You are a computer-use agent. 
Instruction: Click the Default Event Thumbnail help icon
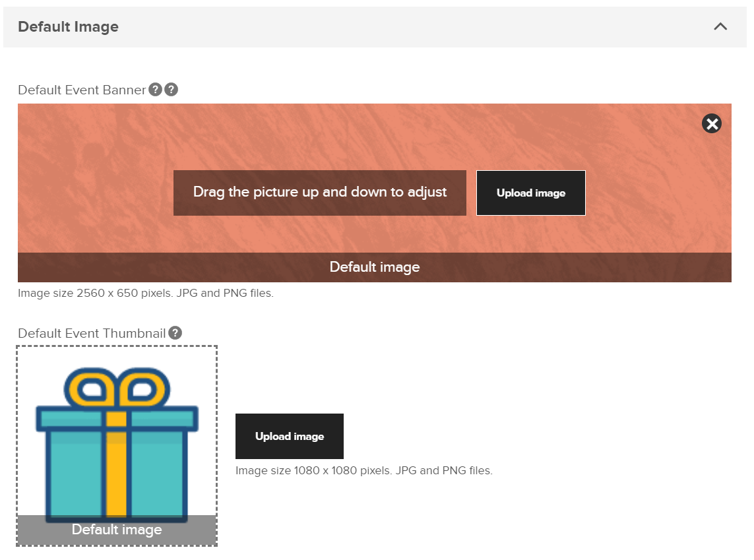[x=175, y=333]
